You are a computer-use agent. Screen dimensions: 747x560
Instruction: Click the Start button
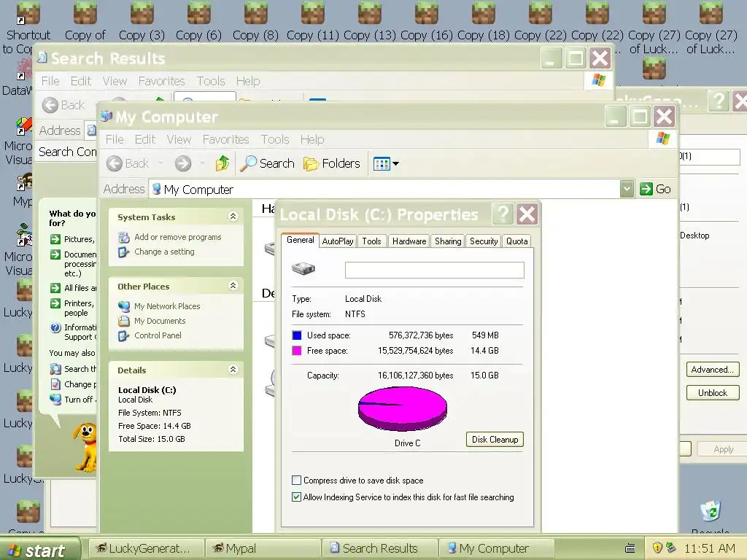39,550
